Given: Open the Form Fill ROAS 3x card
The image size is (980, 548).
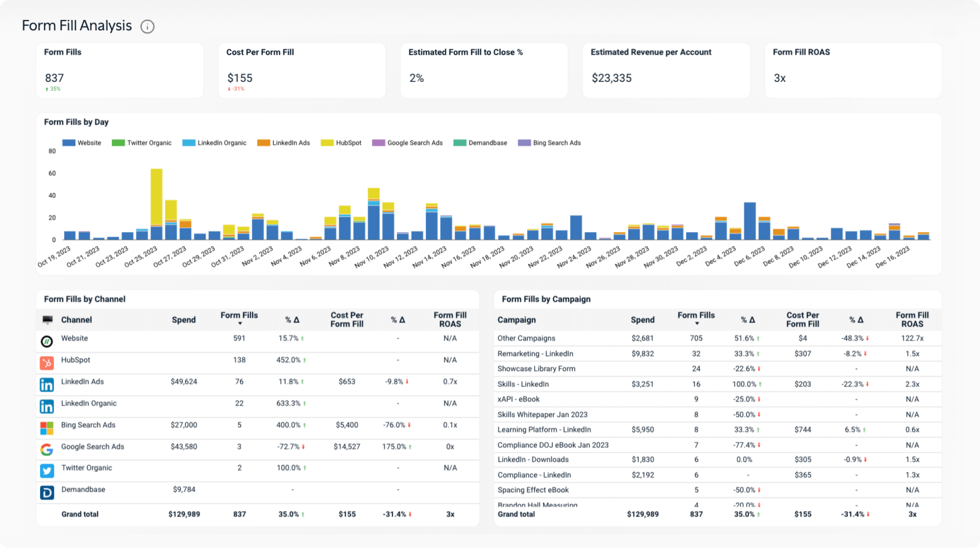Looking at the screenshot, I should tap(853, 71).
